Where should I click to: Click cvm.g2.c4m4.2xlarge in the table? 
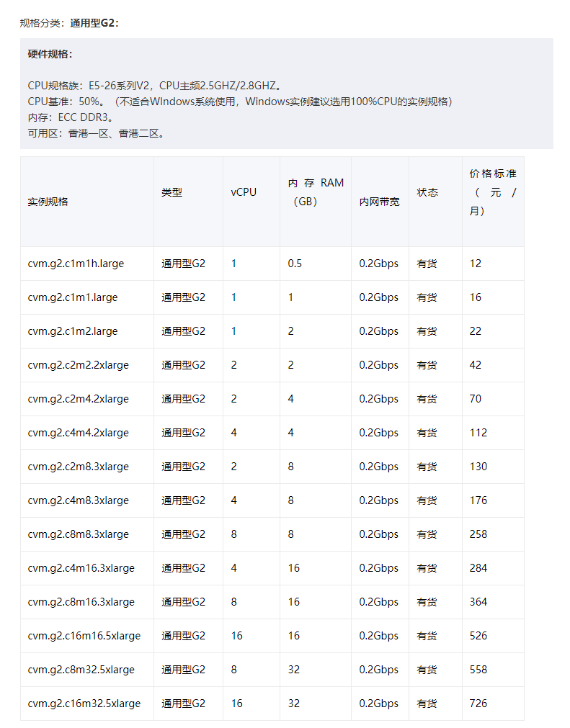(x=78, y=433)
